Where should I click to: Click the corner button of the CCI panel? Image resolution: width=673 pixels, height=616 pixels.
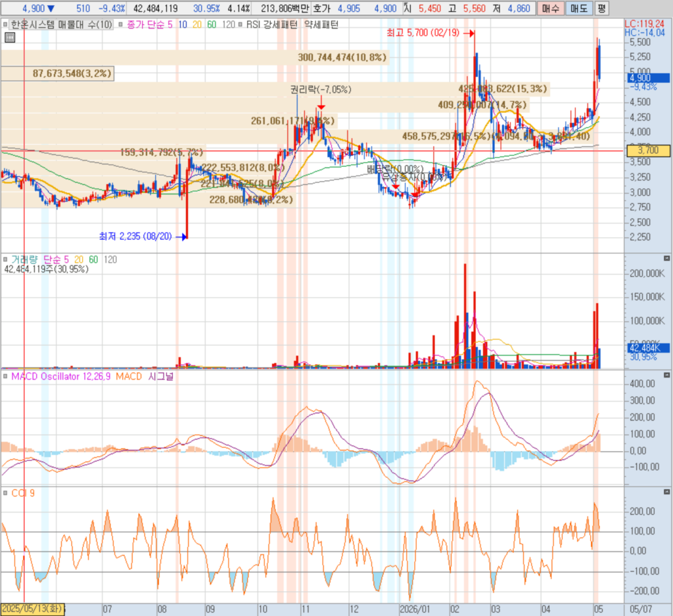coord(666,492)
